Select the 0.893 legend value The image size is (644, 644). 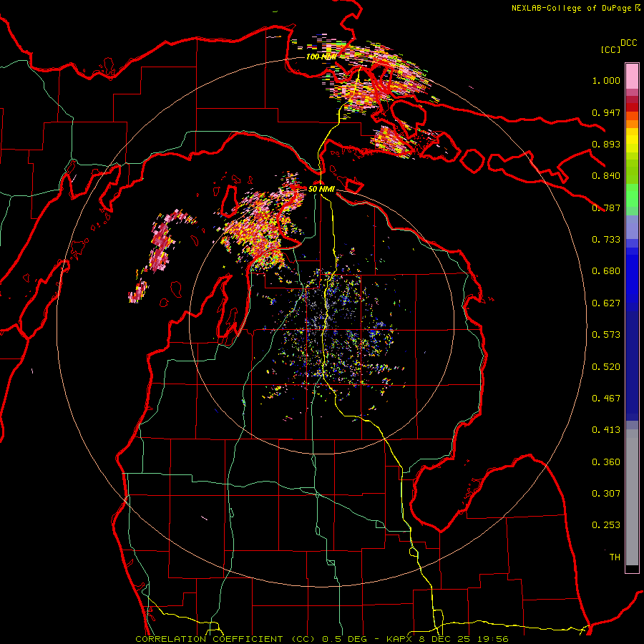606,144
